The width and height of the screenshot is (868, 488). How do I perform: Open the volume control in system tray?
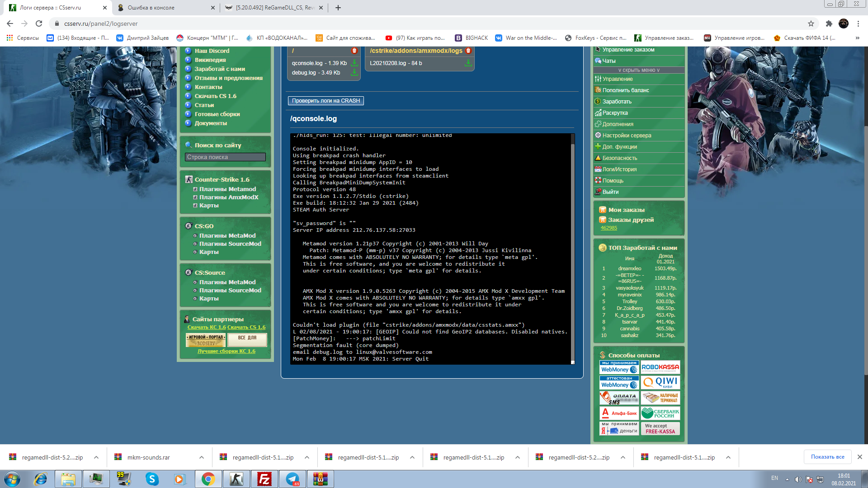[798, 479]
